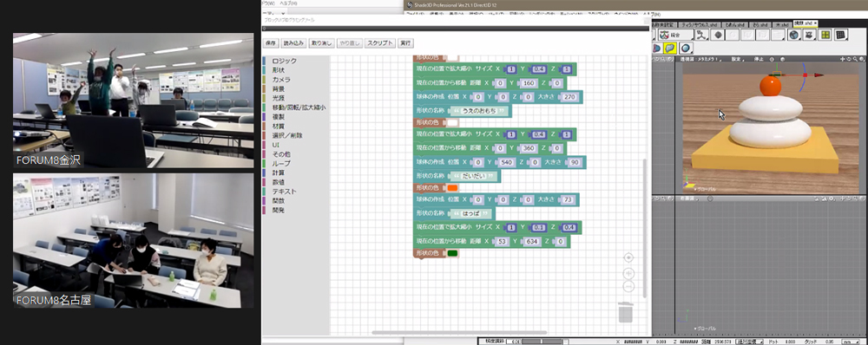Viewport: 868px width, 345px height.
Task: Select the yellow-highlighted shape tool icon
Action: click(x=670, y=48)
